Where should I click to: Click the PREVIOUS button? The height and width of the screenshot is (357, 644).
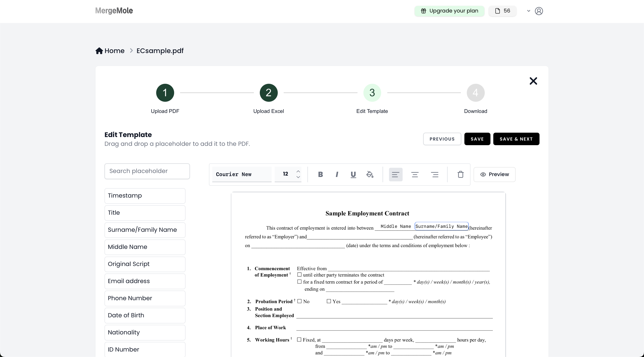tap(442, 139)
